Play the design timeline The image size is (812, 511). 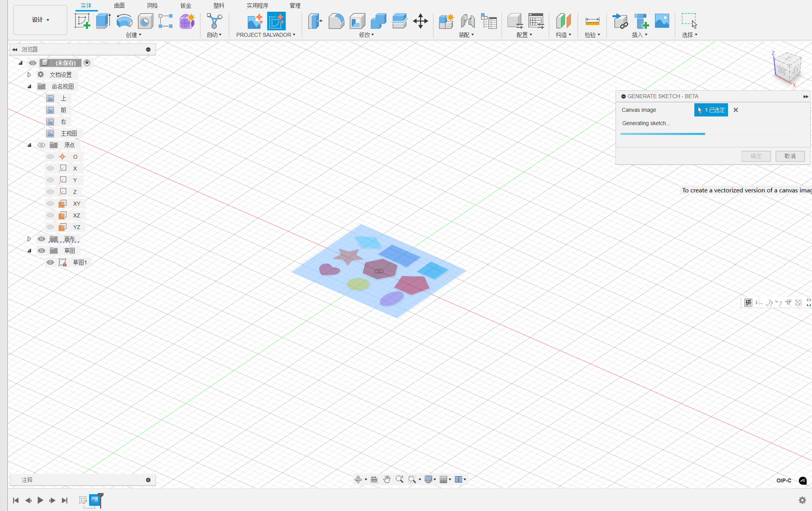40,500
